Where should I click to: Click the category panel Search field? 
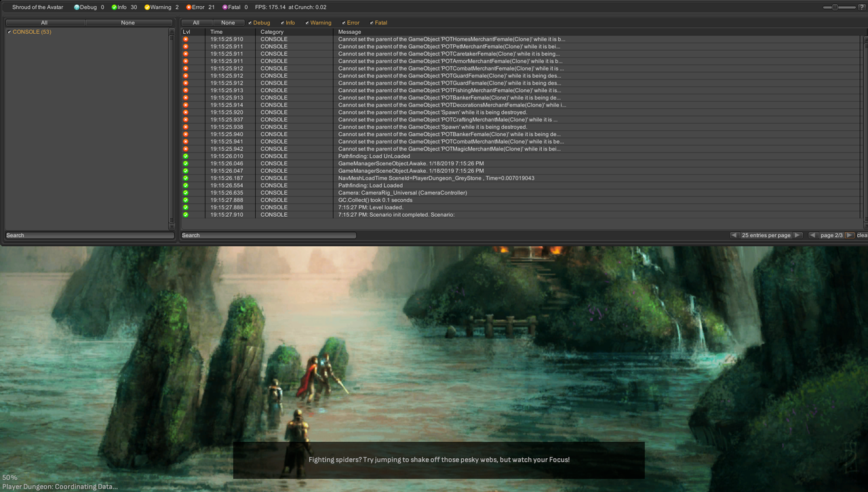[90, 235]
